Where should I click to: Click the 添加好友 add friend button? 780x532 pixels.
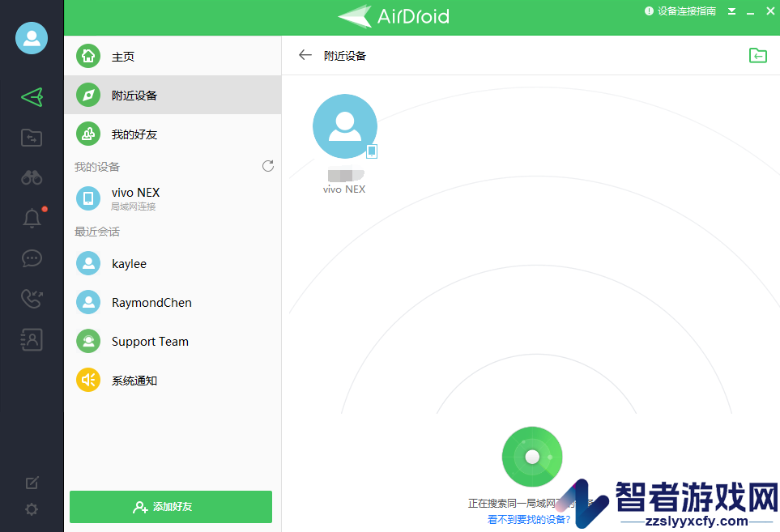click(x=171, y=507)
